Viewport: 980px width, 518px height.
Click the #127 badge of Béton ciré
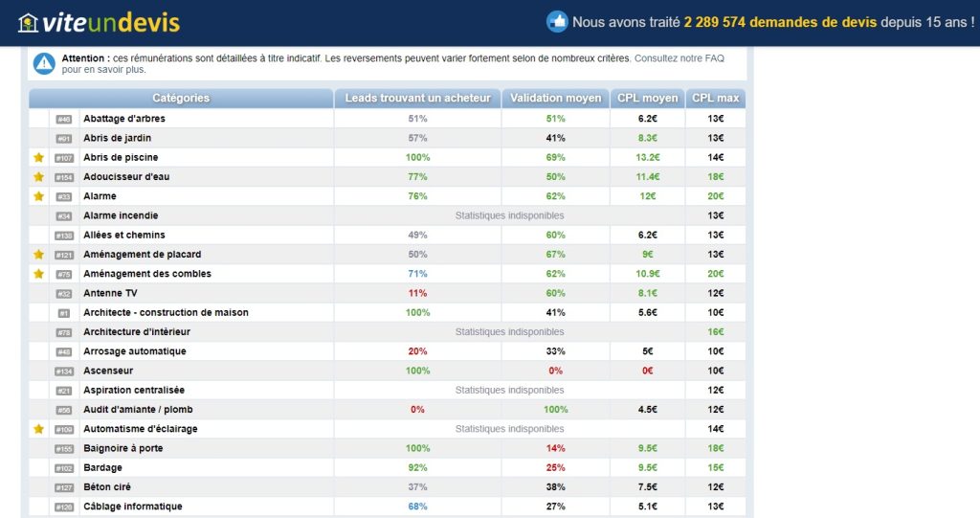(x=64, y=487)
